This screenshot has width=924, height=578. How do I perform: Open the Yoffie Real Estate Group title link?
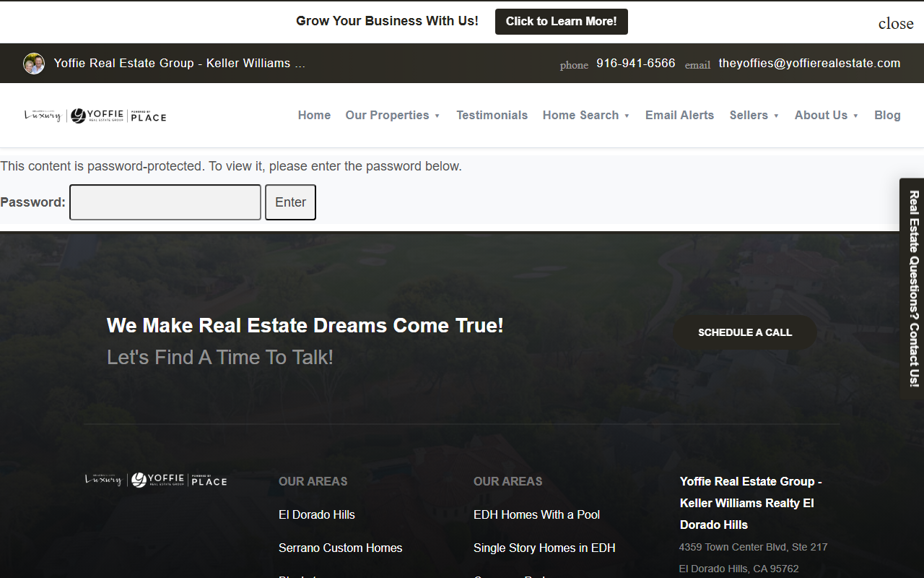(x=180, y=64)
